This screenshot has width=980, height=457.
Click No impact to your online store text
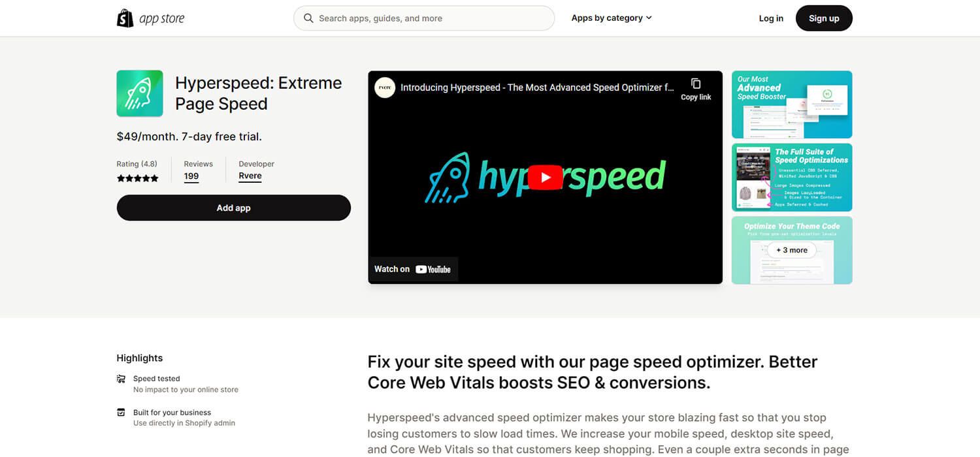point(186,390)
